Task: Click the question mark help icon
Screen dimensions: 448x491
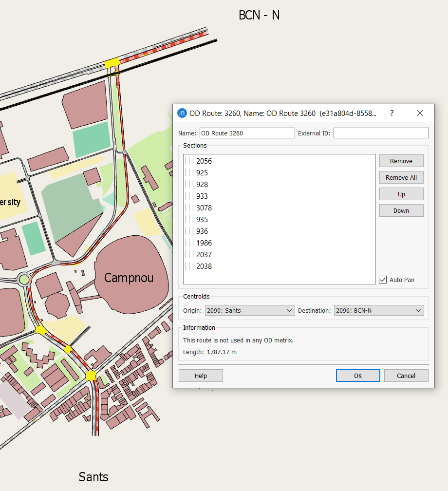Action: coord(392,113)
